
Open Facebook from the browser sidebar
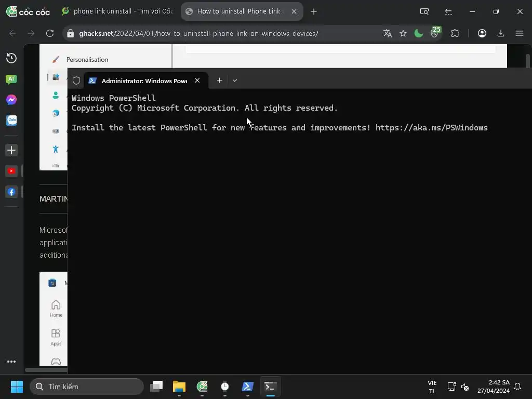[x=11, y=192]
